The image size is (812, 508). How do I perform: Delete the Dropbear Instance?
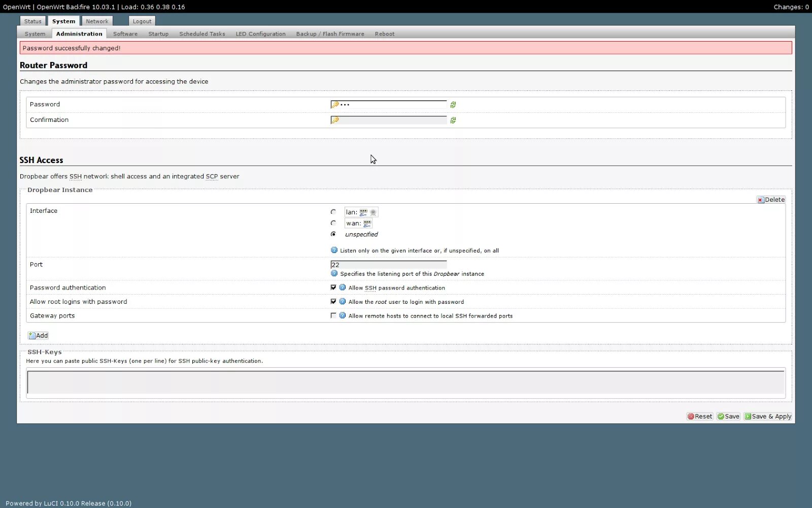[x=771, y=200]
